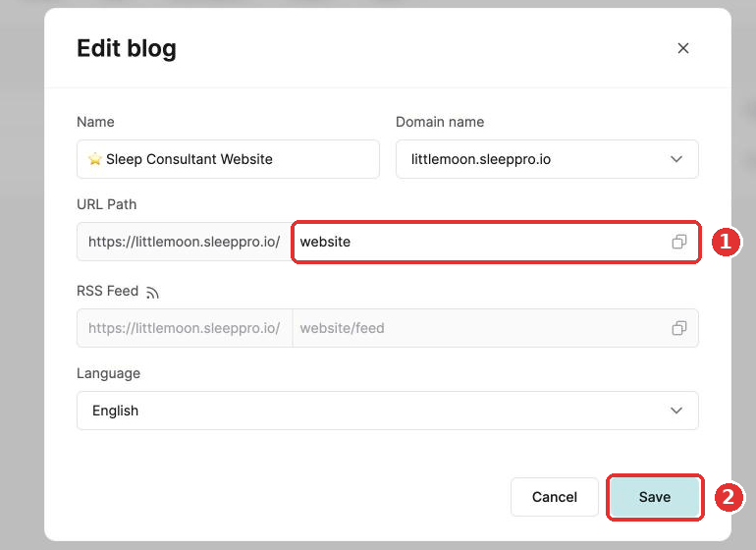
Task: Click the Edit blog title
Action: [127, 49]
